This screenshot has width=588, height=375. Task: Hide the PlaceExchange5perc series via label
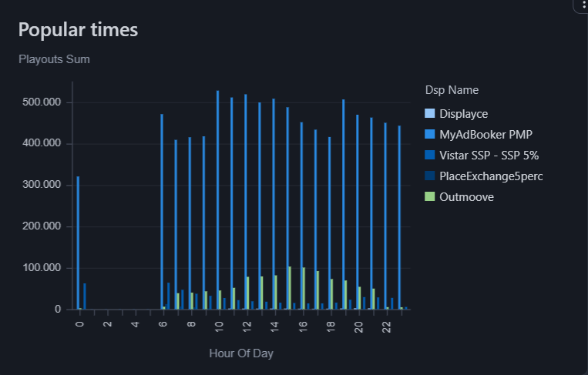coord(491,176)
